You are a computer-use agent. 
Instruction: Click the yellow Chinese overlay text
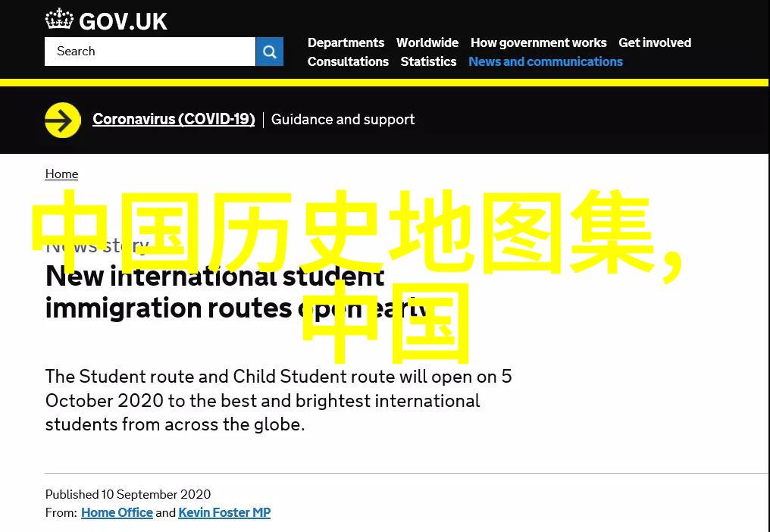point(356,235)
